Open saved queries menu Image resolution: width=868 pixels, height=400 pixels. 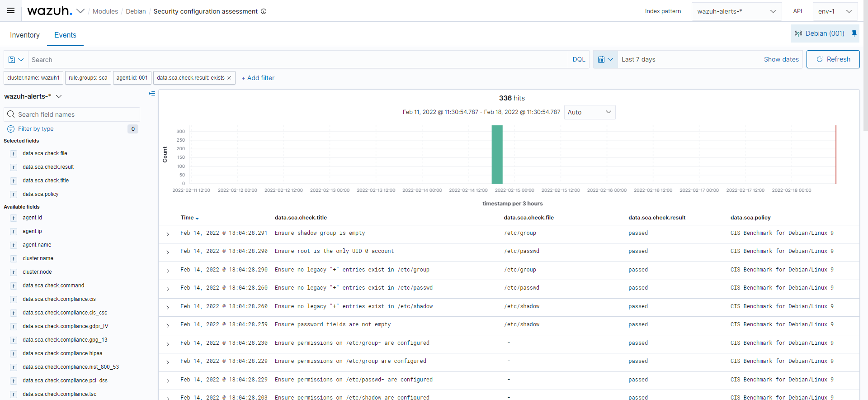[x=16, y=60]
